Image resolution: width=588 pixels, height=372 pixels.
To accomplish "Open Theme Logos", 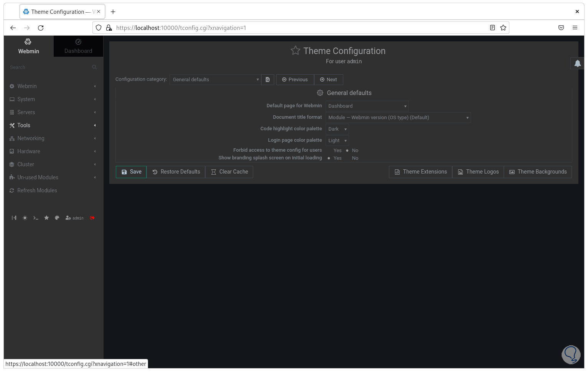I will [478, 172].
